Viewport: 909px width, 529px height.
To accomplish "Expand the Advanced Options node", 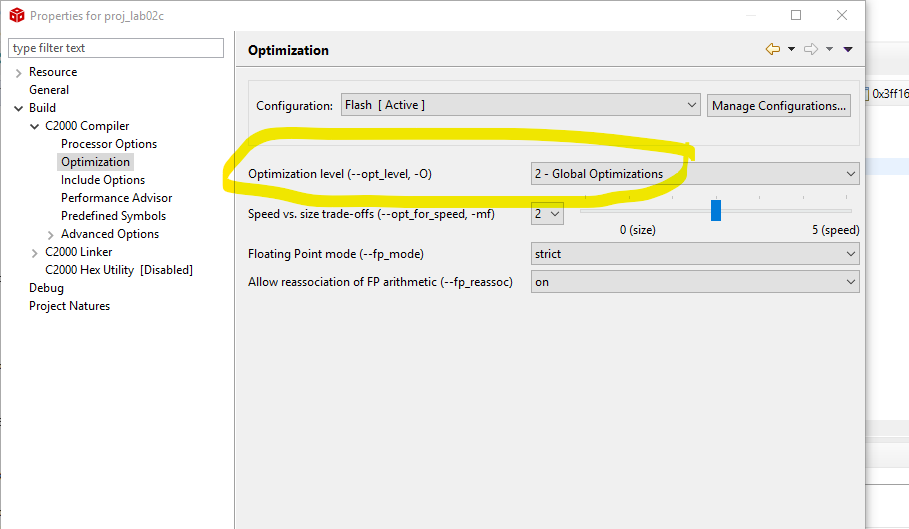I will click(x=50, y=235).
